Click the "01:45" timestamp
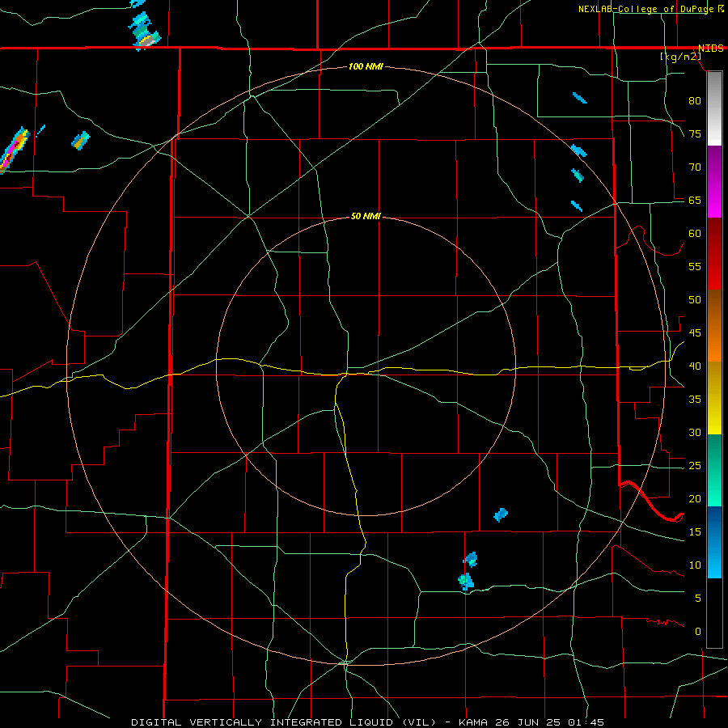The width and height of the screenshot is (728, 728). pyautogui.click(x=587, y=722)
